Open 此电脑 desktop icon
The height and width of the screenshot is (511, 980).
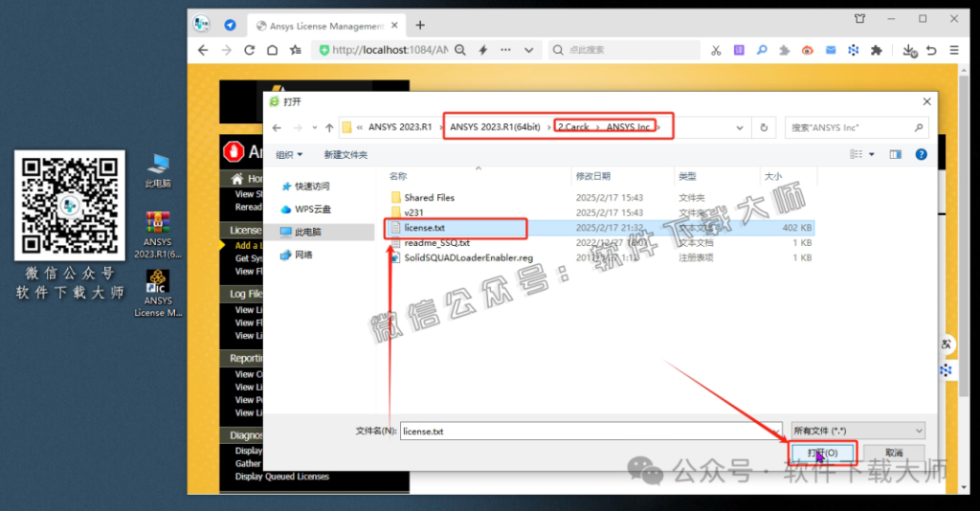(x=158, y=170)
